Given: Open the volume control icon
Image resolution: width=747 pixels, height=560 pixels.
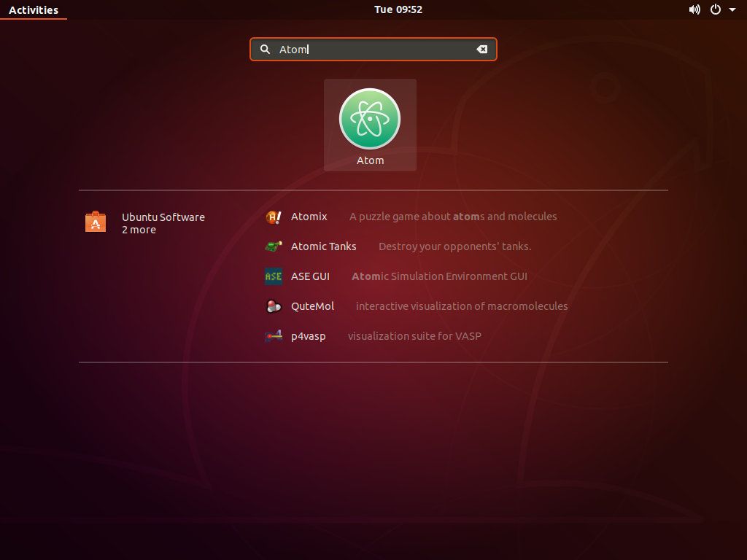Looking at the screenshot, I should click(694, 9).
